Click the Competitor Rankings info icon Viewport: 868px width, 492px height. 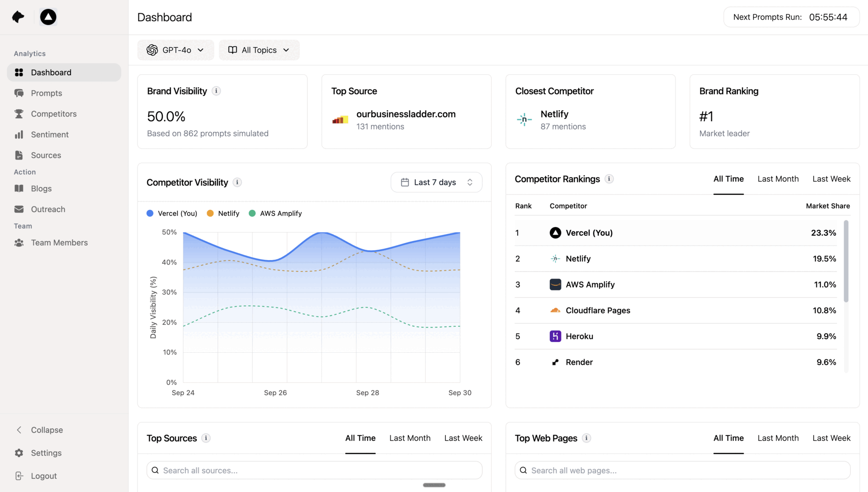pyautogui.click(x=609, y=179)
